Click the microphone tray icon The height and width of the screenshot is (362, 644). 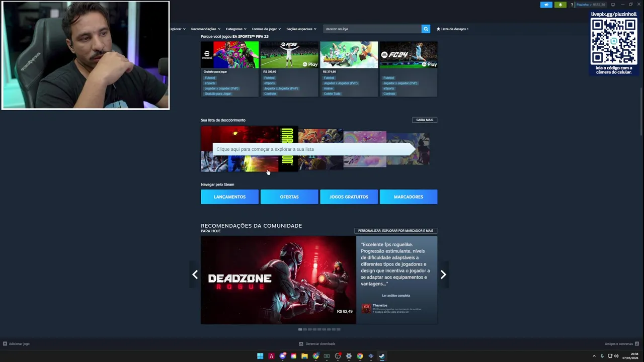point(602,356)
